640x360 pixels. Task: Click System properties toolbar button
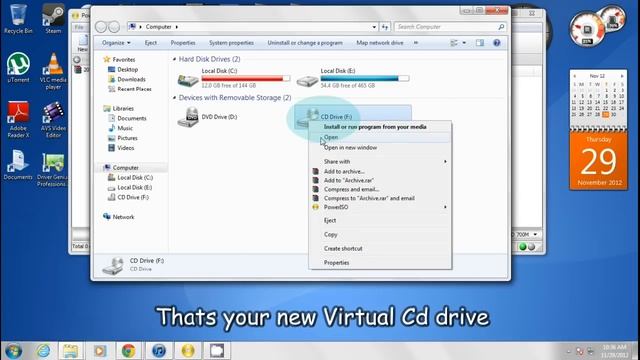pos(231,43)
